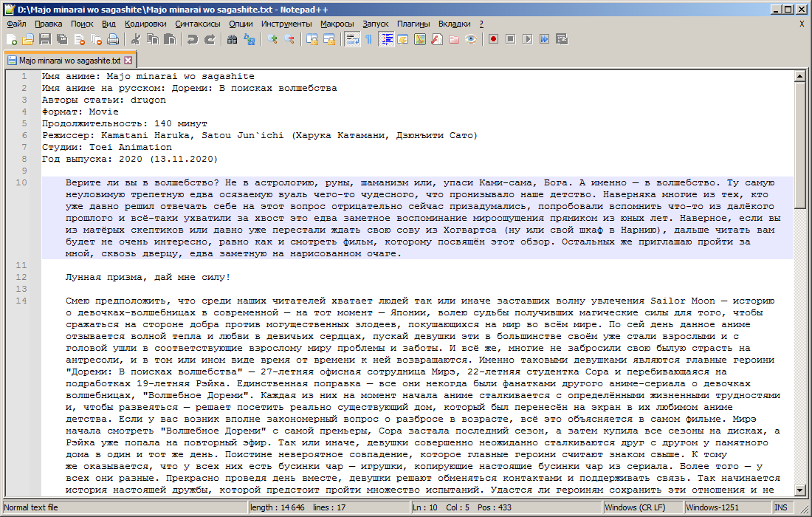Create a new file with the New icon

click(12, 39)
